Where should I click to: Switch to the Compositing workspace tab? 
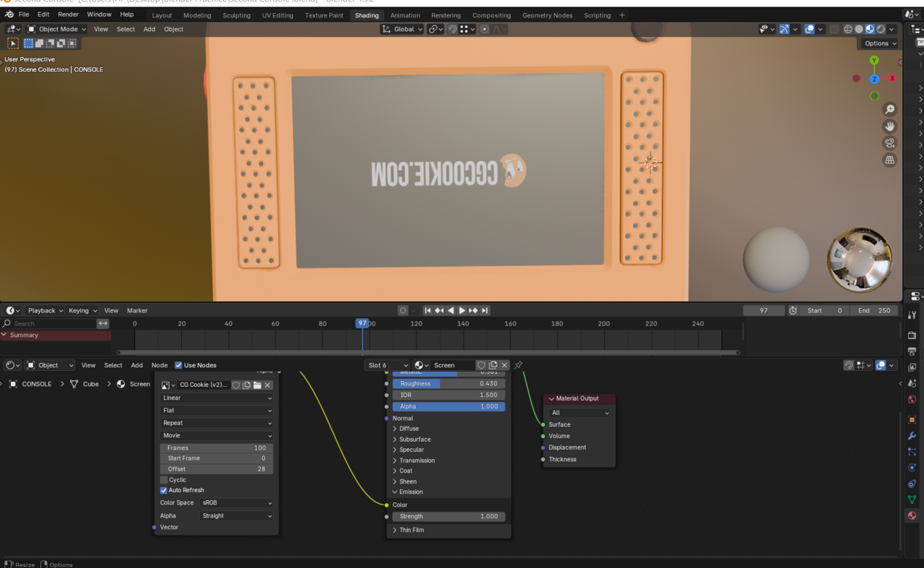(491, 15)
